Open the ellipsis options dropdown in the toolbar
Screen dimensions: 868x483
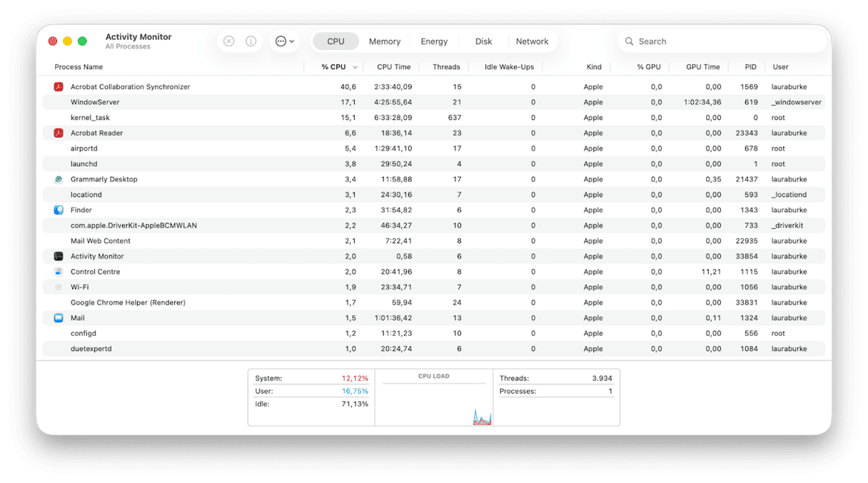tap(284, 41)
